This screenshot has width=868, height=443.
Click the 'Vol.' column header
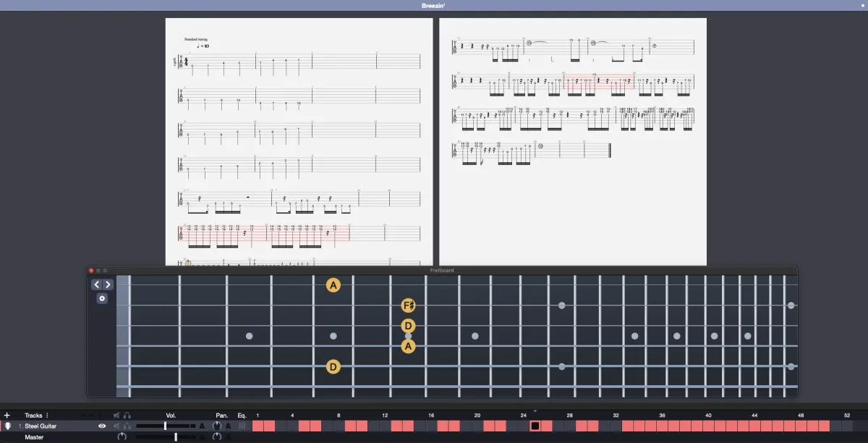171,415
